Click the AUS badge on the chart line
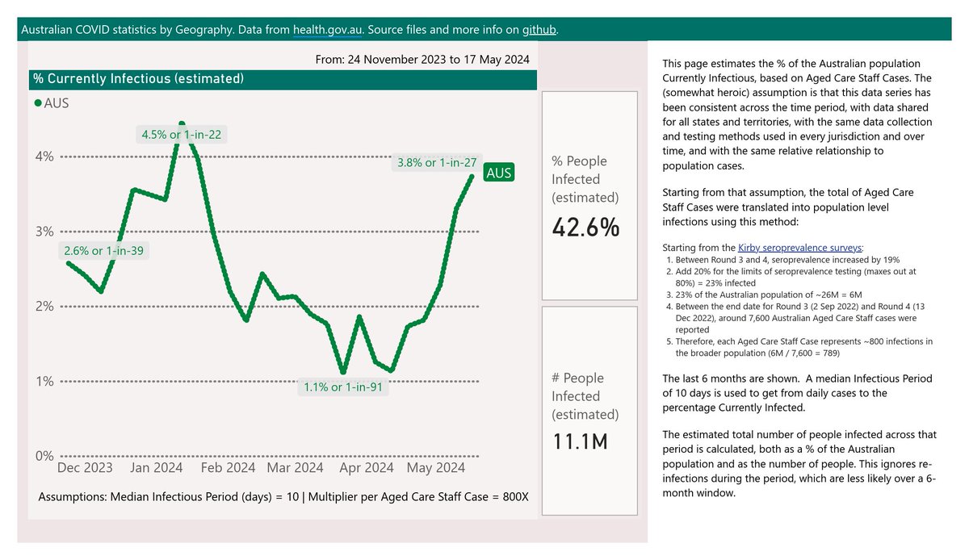969x560 pixels. (498, 172)
